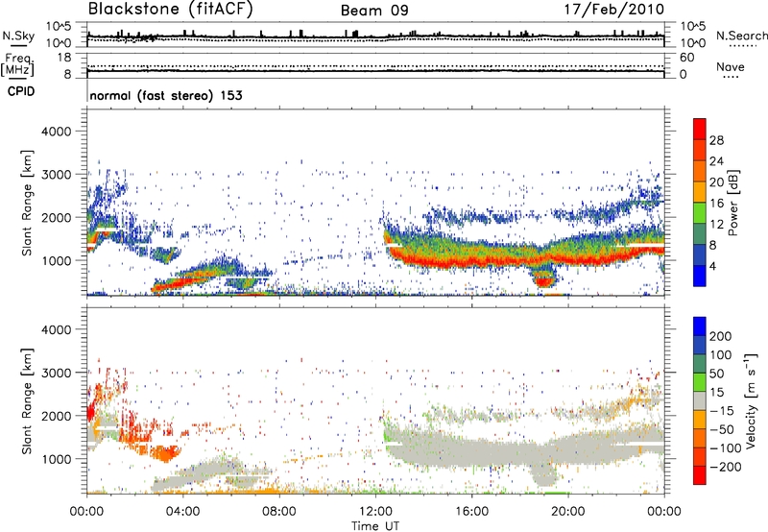The height and width of the screenshot is (532, 768).
Task: Select the 'N.Sky' axis label
Action: tap(18, 36)
